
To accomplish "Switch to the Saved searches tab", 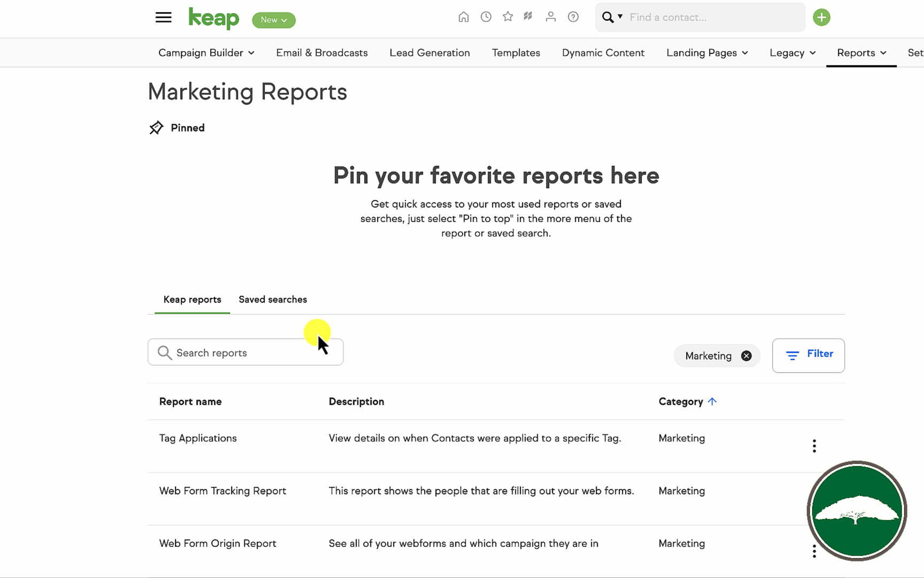I will 273,300.
